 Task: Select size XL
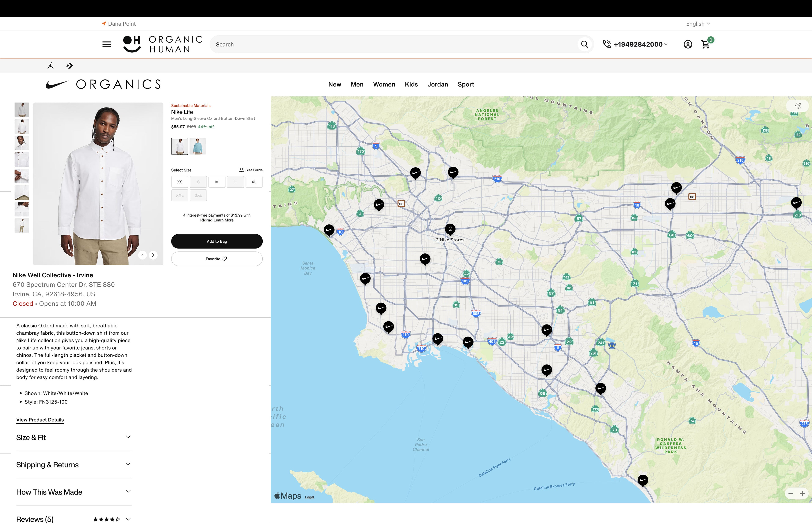tap(254, 182)
